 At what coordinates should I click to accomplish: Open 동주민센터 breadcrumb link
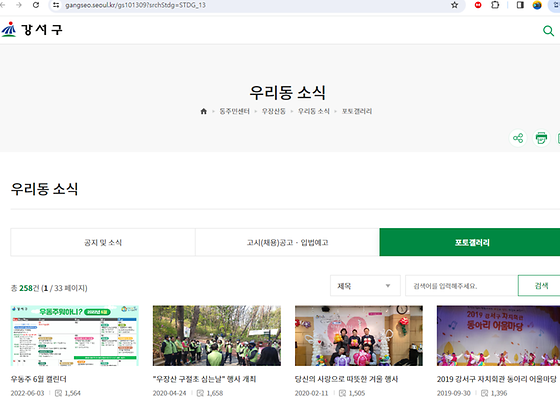coord(234,111)
